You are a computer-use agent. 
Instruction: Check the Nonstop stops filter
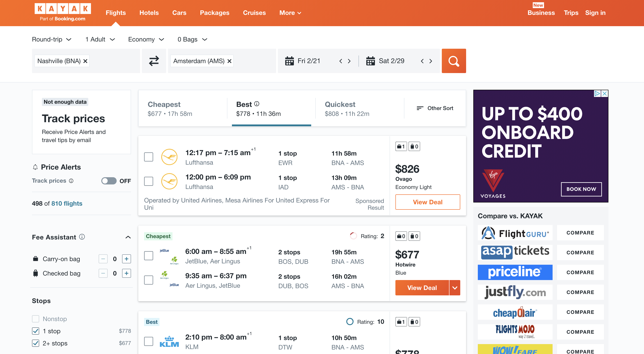[36, 319]
